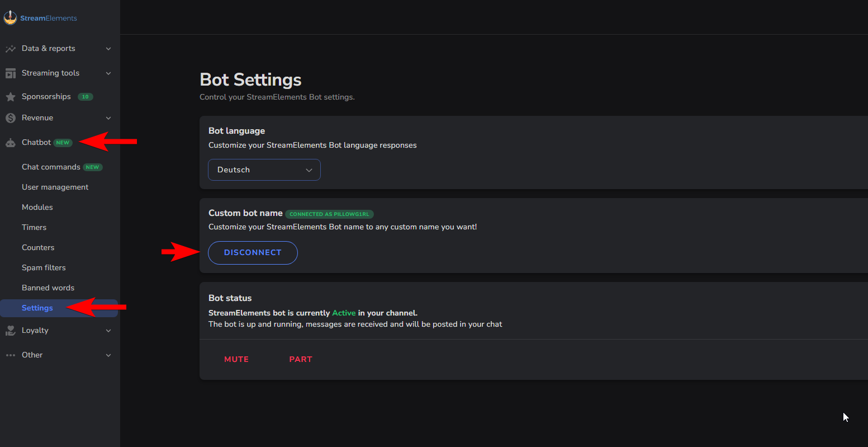Expand the Revenue section chevron
Viewport: 868px width, 447px height.
108,118
